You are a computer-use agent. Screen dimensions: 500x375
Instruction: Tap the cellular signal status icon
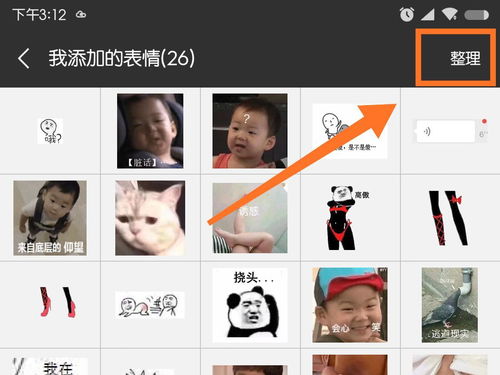click(427, 15)
